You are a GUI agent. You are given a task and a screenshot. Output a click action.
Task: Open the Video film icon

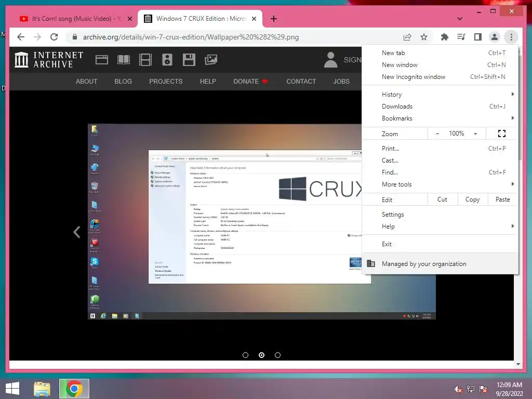click(x=145, y=60)
